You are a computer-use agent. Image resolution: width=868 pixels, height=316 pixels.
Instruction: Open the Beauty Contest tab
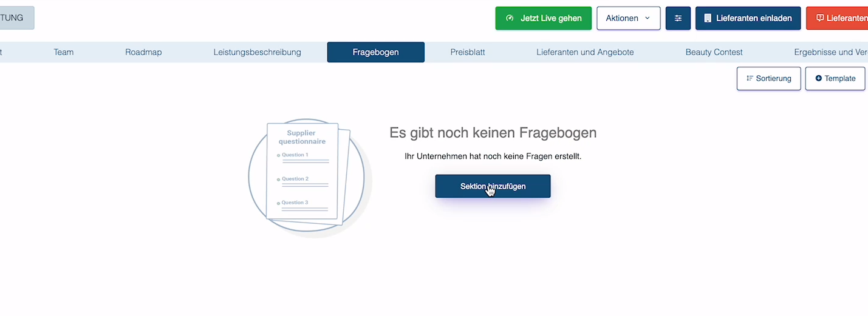714,52
